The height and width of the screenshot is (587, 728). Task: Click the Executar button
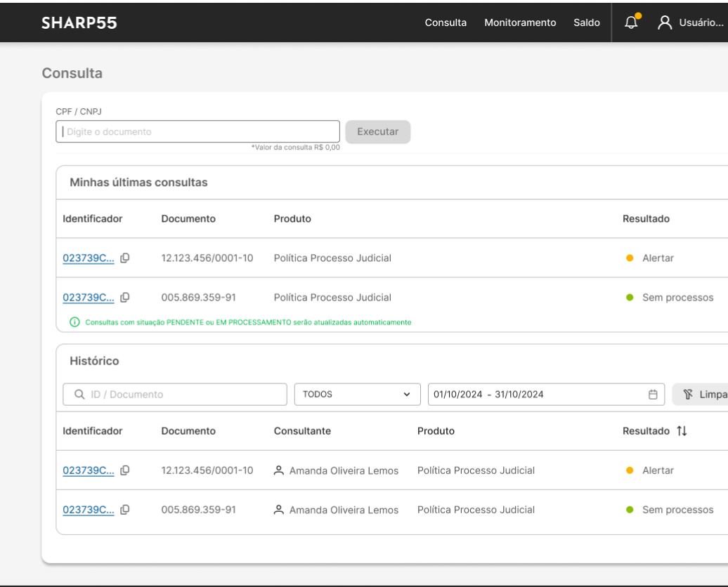[378, 132]
